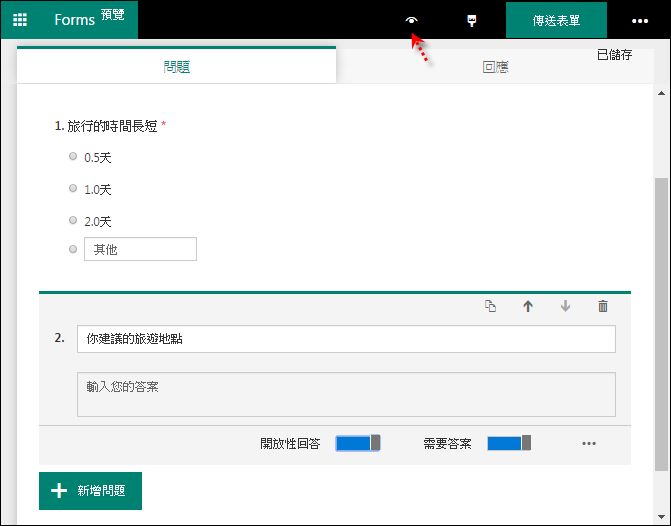Select the 2.0天 radio option
The height and width of the screenshot is (526, 671).
coord(73,220)
